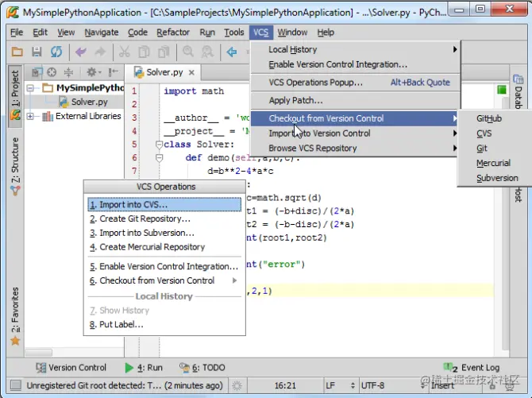This screenshot has height=398, width=532.
Task: Close the Solver.py editor tab
Action: [x=191, y=72]
